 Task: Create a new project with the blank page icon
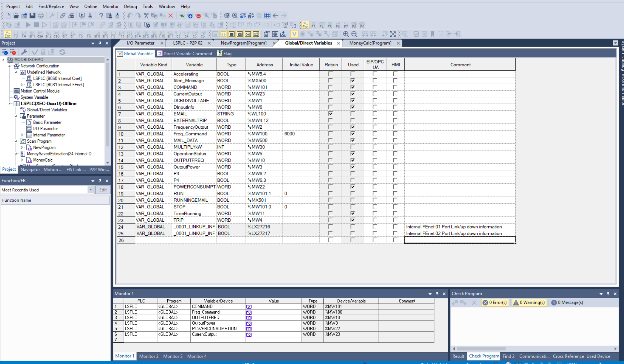point(8,15)
